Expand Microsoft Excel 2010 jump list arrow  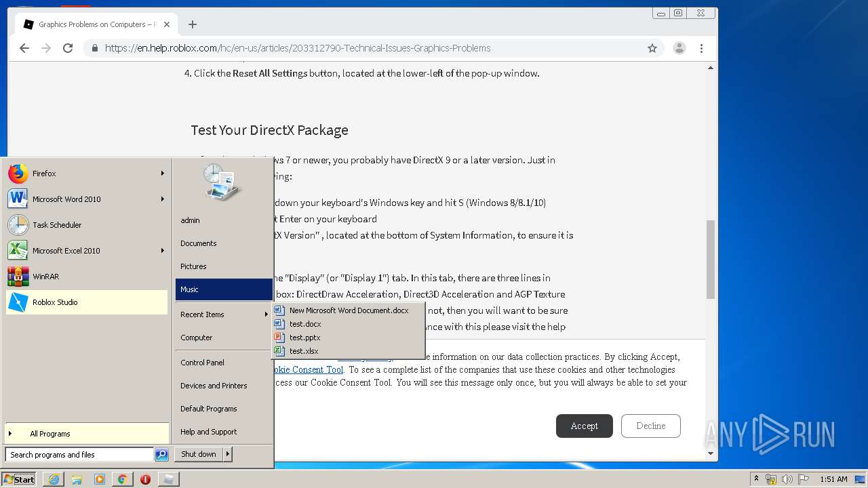tap(163, 251)
